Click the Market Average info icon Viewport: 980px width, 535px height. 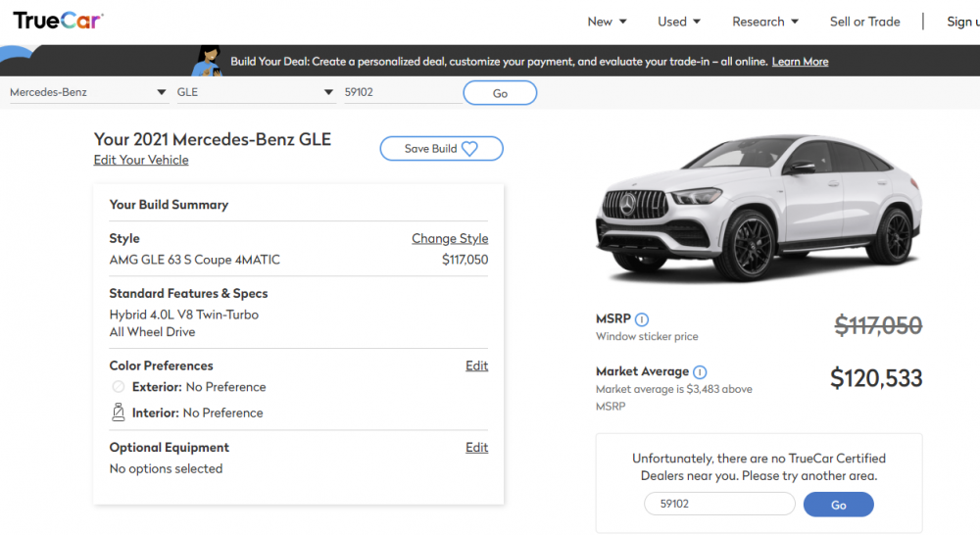click(x=700, y=372)
